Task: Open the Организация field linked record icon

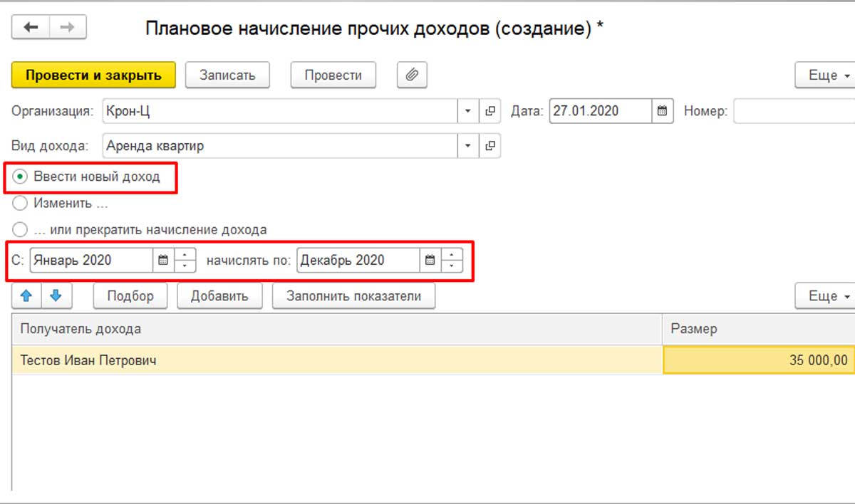Action: [x=489, y=111]
